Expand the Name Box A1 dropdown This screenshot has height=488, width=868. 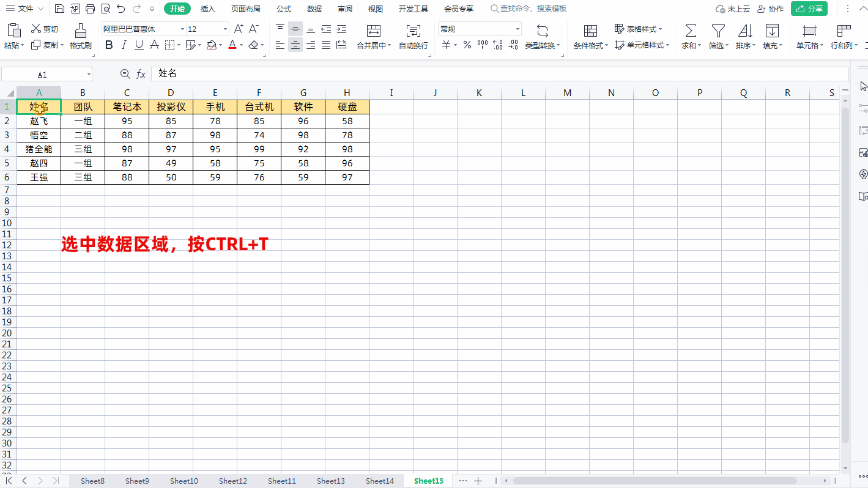pos(89,75)
